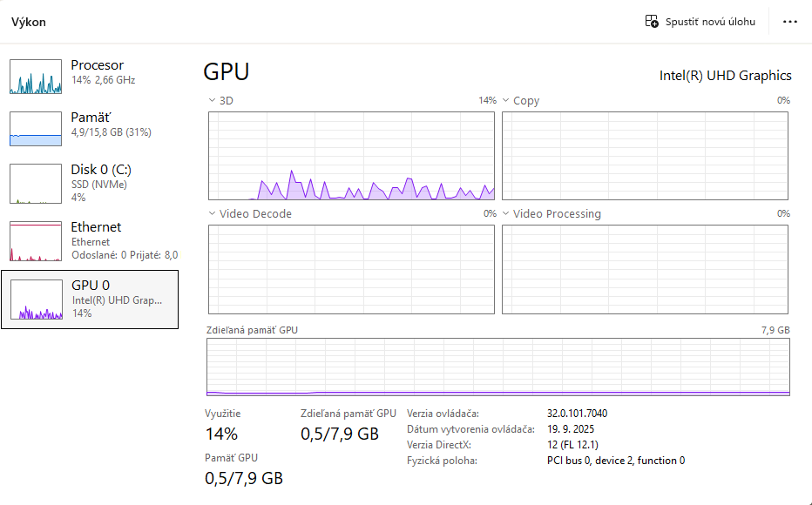
Task: Open the Video Decode engine dropdown
Action: 212,214
